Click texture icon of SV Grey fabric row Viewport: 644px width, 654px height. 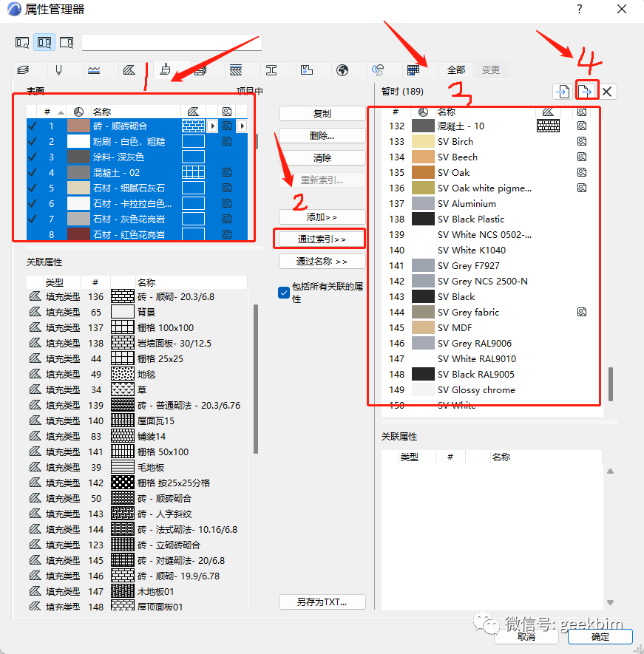point(582,312)
